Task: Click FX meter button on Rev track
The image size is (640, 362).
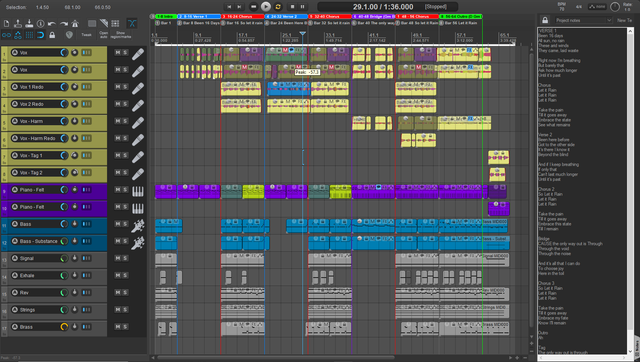Action: point(87,293)
